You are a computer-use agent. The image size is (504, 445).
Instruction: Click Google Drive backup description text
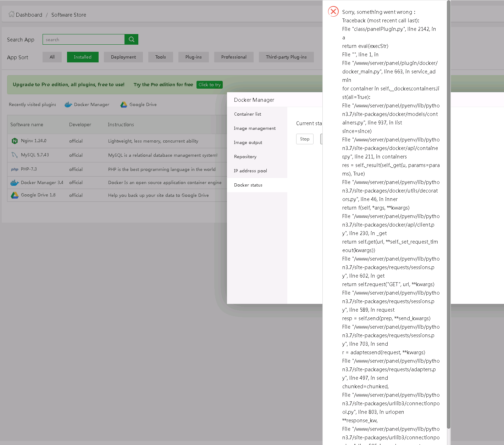(x=159, y=195)
